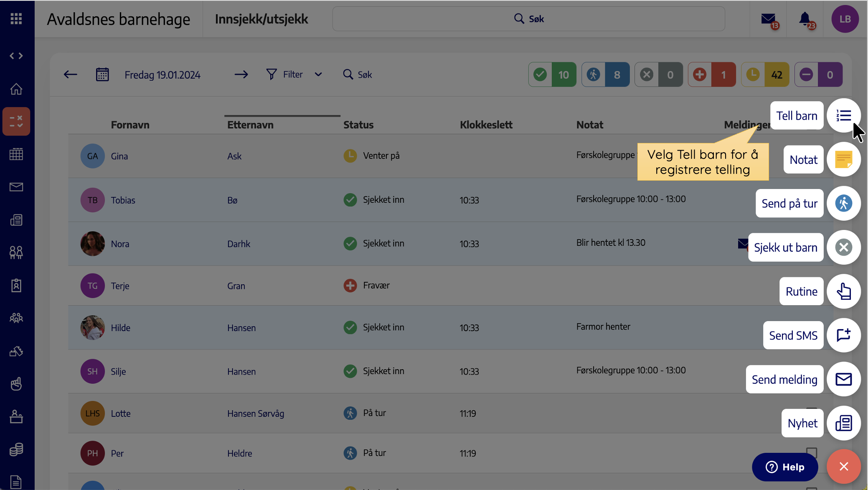
Task: Sort by Klokkeslett column header
Action: (486, 125)
